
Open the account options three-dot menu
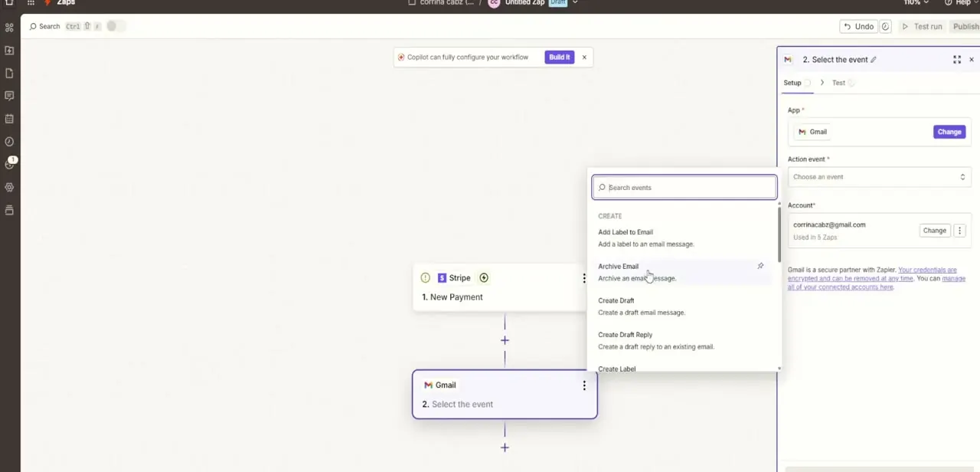959,231
